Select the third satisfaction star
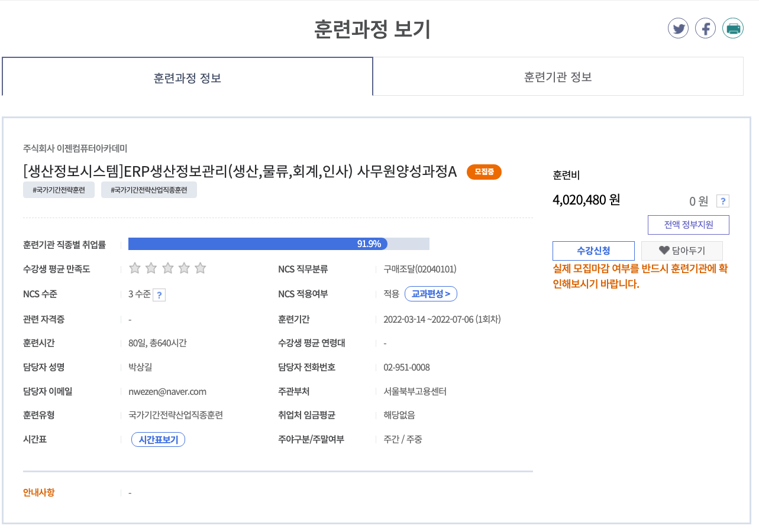The height and width of the screenshot is (532, 759). point(167,268)
